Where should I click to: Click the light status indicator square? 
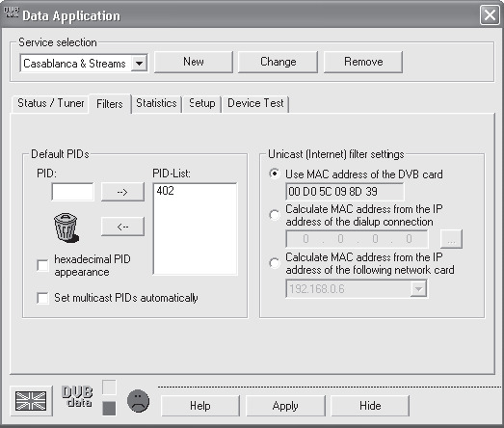109,388
